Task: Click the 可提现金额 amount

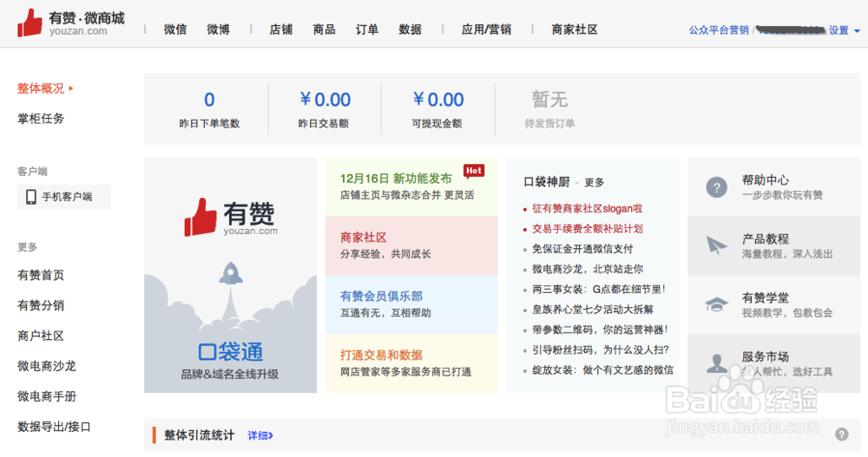Action: (x=437, y=100)
